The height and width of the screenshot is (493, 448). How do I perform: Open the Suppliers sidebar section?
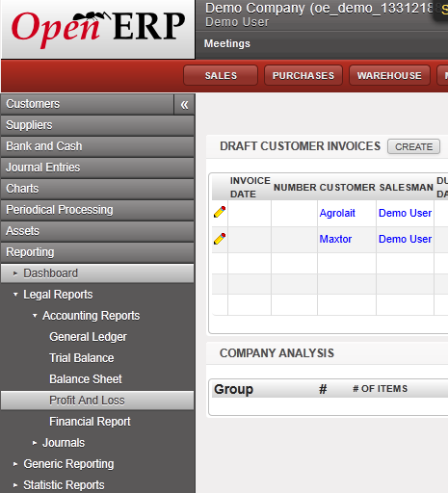pyautogui.click(x=97, y=125)
